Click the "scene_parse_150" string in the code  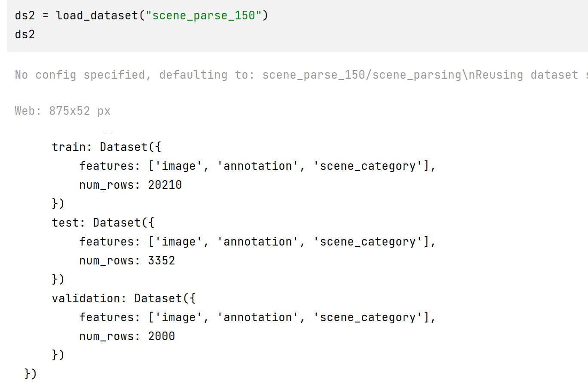tap(203, 15)
